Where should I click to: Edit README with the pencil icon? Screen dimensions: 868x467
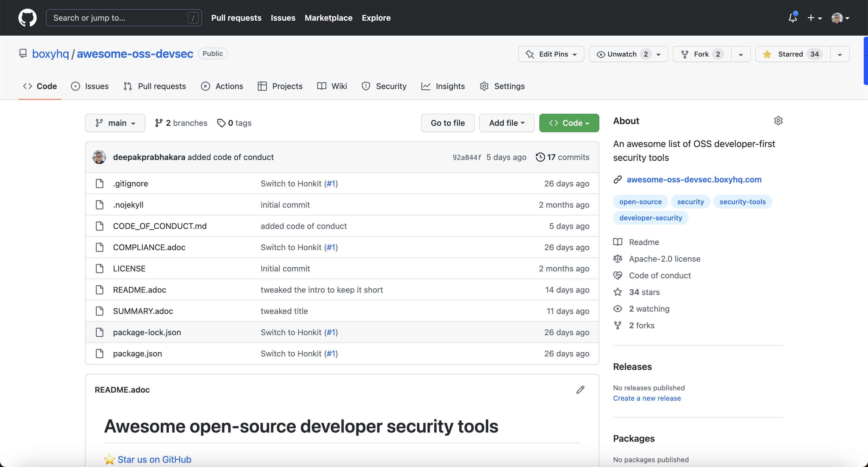point(580,390)
